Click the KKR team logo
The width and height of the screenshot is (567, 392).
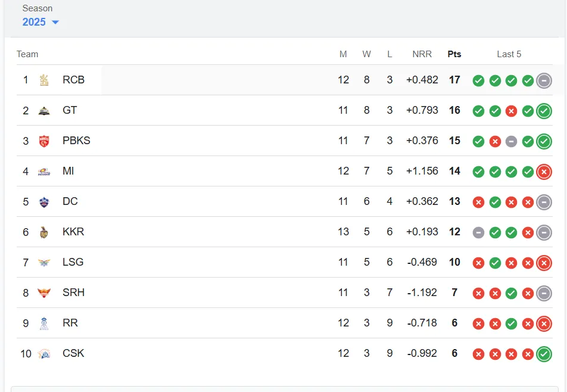point(44,232)
